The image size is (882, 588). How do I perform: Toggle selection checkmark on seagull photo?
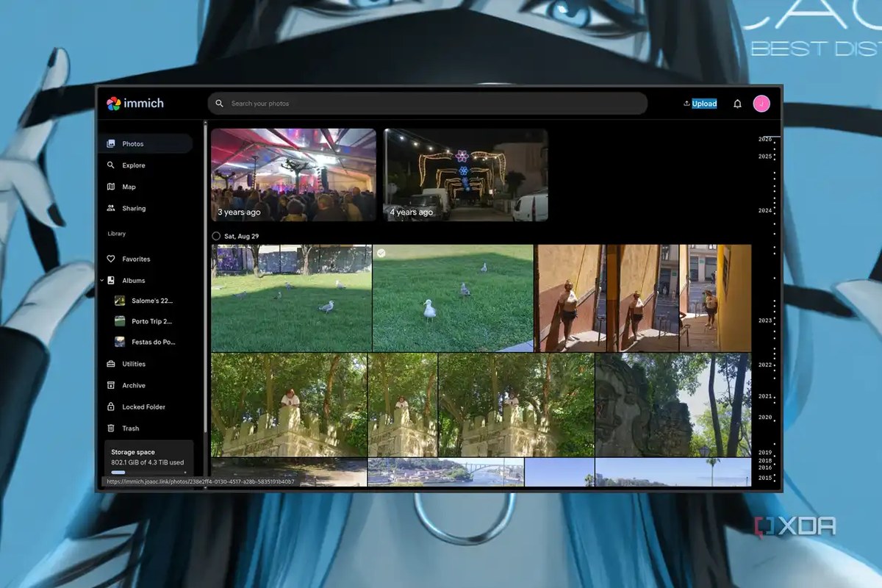click(381, 253)
